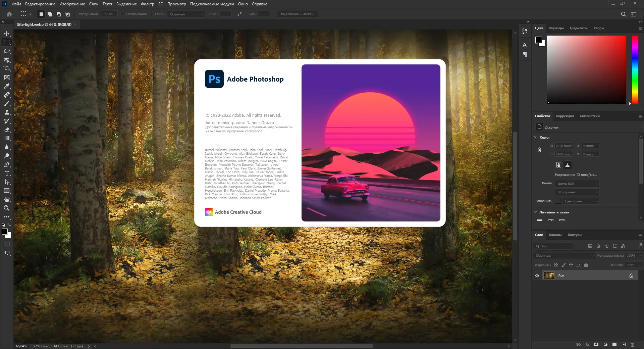The width and height of the screenshot is (644, 349).
Task: Open the layer styles fx menu
Action: [x=587, y=345]
